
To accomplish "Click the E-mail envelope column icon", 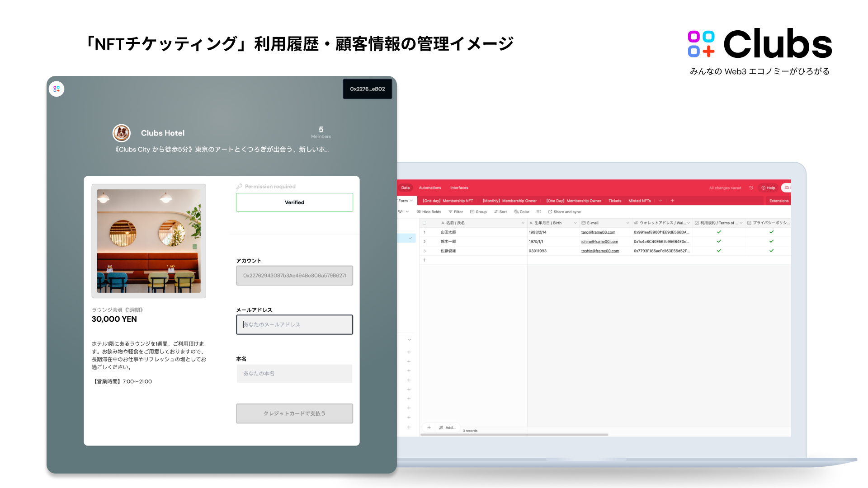I will (x=583, y=223).
